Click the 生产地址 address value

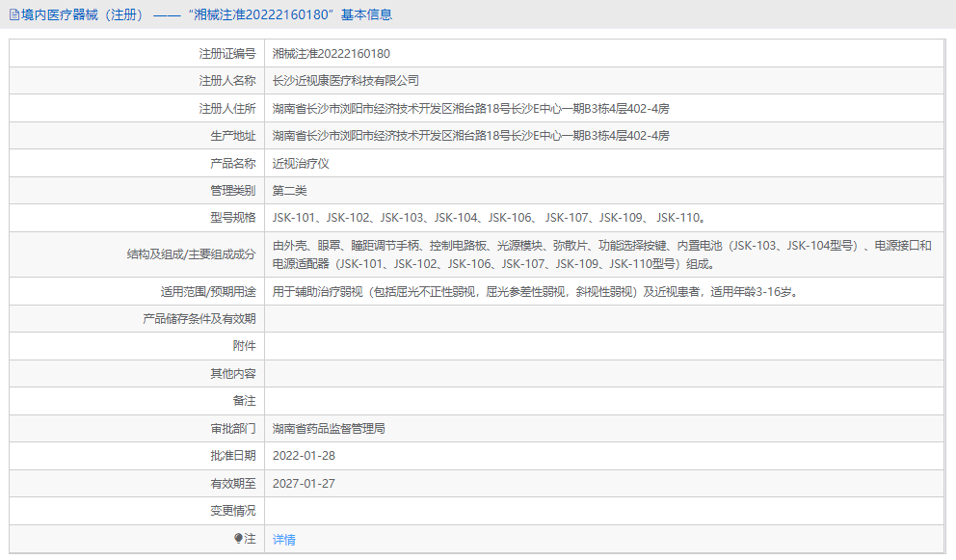pos(470,136)
